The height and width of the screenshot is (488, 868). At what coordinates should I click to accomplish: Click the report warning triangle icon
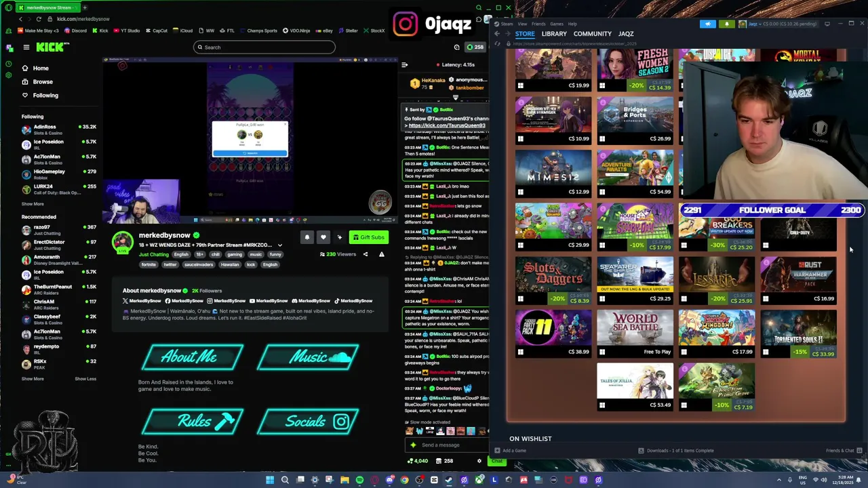(x=381, y=254)
